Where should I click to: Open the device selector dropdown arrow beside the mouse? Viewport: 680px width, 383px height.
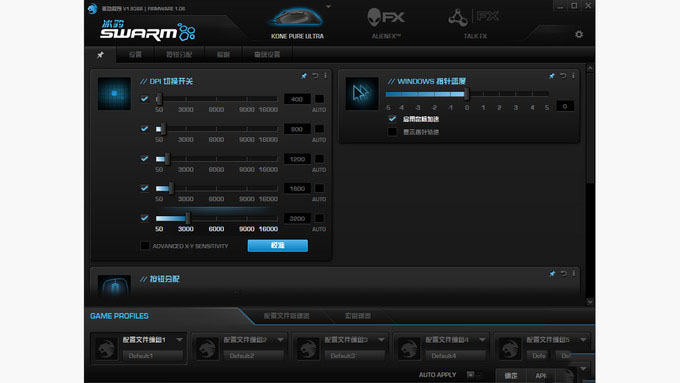328,7
